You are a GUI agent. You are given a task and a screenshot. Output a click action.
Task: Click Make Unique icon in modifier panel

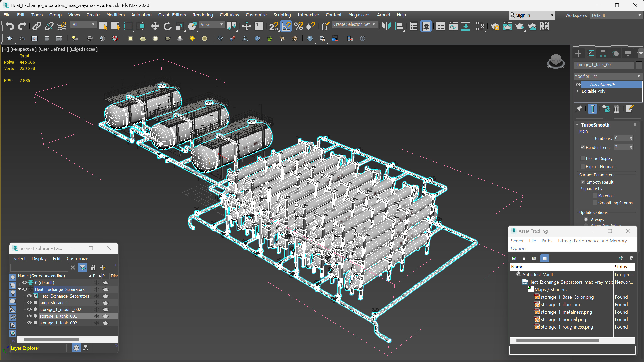tap(606, 109)
